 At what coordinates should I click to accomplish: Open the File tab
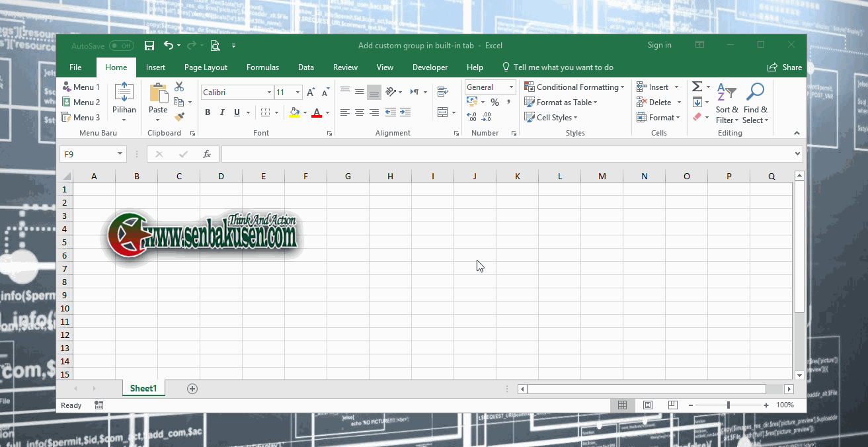click(x=75, y=67)
